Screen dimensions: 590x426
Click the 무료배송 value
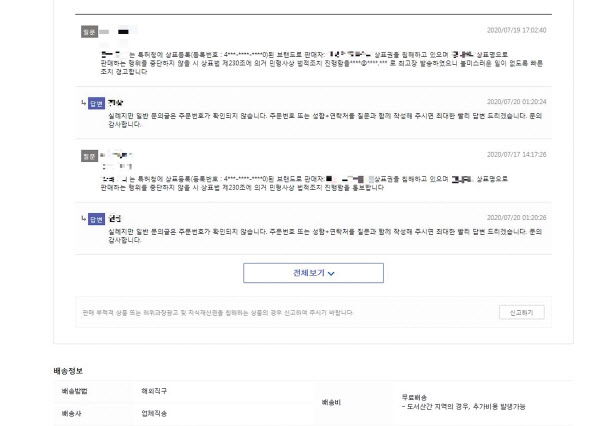(x=414, y=397)
